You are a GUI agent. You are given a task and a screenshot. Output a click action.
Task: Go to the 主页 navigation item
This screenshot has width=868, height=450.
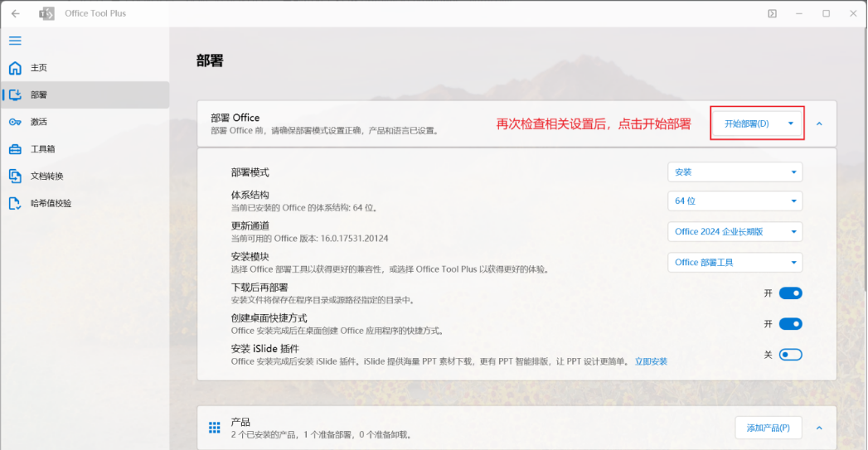coord(85,67)
